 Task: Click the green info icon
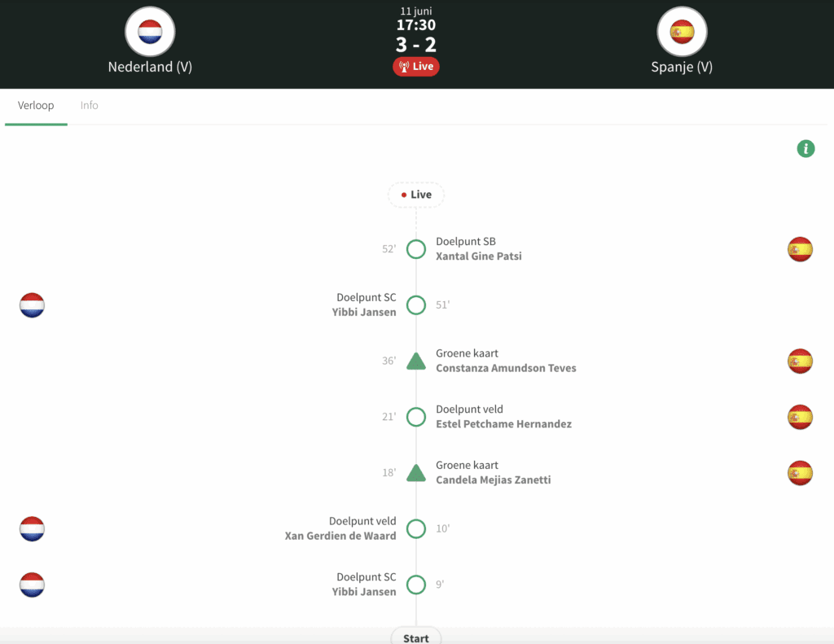805,148
